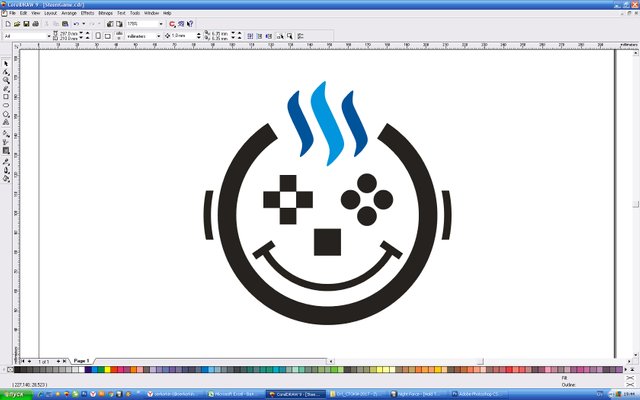Screen dimensions: 640x400
Task: Open the Arrange menu
Action: pyautogui.click(x=69, y=13)
